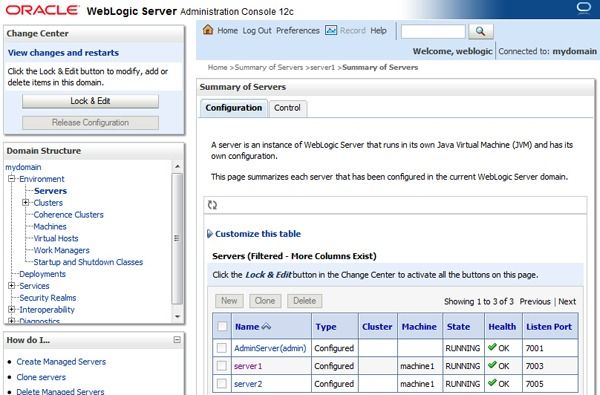
Task: Expand Customize this table section
Action: click(x=254, y=233)
